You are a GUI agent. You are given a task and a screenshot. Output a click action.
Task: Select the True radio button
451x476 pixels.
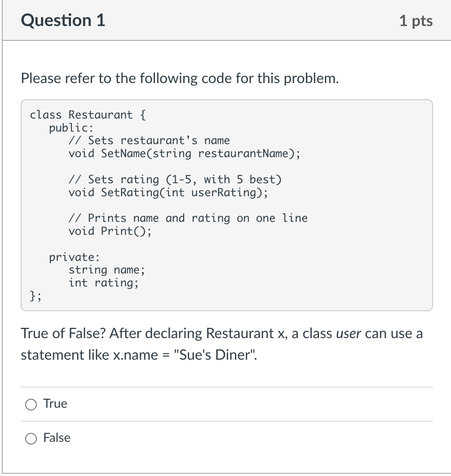tap(31, 405)
